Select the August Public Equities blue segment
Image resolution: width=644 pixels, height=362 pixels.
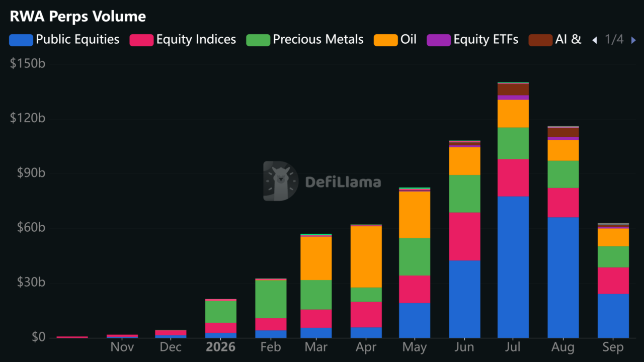click(563, 278)
